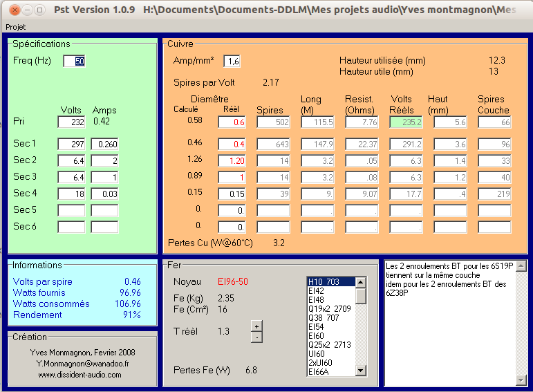This screenshot has height=392, width=533.
Task: Select EI48 in the core list
Action: pyautogui.click(x=331, y=300)
